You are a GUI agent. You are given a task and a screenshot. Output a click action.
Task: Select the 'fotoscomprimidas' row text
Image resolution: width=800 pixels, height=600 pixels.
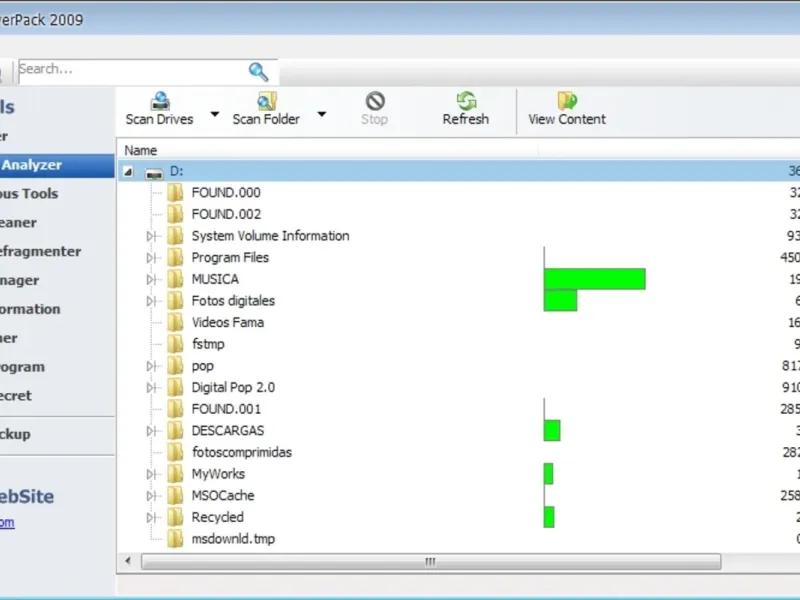pyautogui.click(x=242, y=452)
